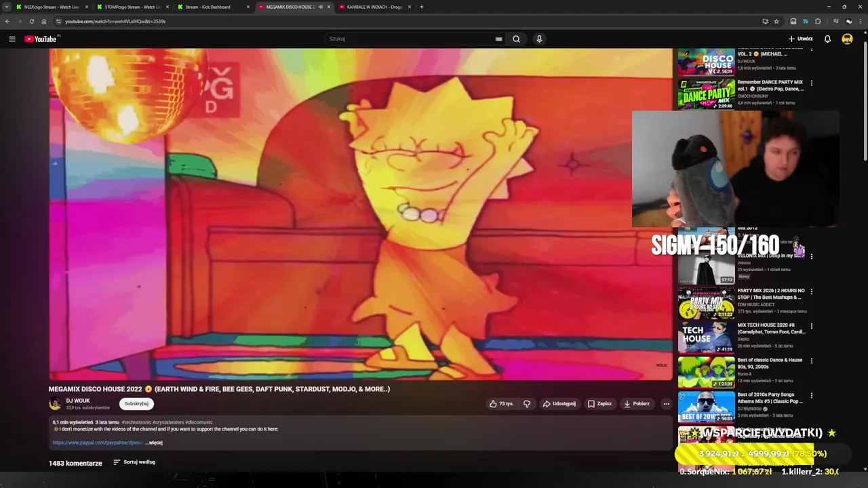Image resolution: width=868 pixels, height=488 pixels.
Task: Open the browser extensions puzzle icon
Action: (x=818, y=21)
